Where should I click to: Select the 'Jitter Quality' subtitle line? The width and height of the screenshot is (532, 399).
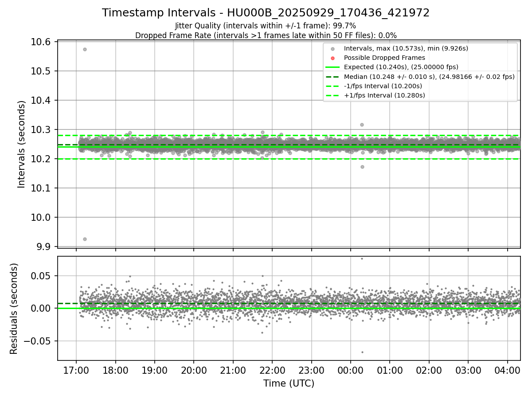click(266, 26)
